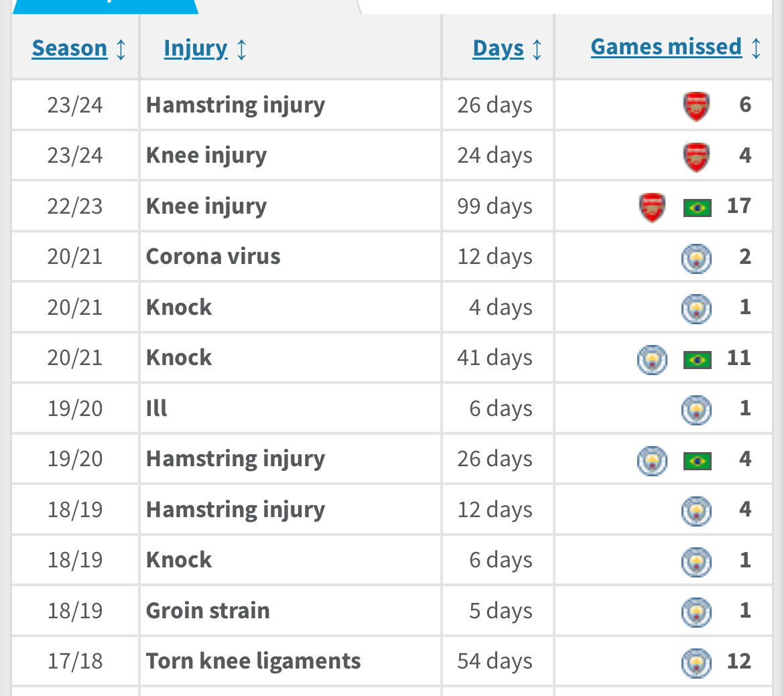Select the inactive white tab at top
The image size is (784, 696).
tap(565, 7)
